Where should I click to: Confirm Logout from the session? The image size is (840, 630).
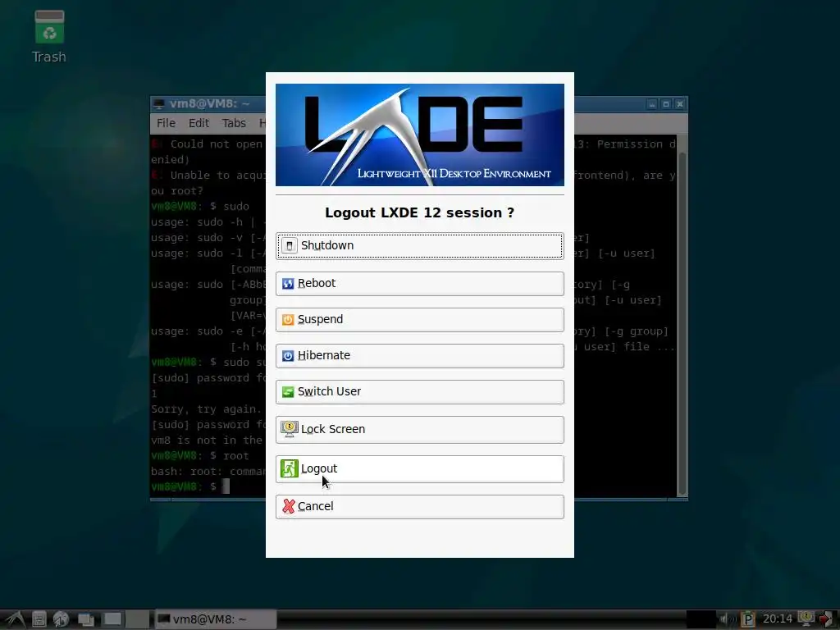click(x=419, y=468)
